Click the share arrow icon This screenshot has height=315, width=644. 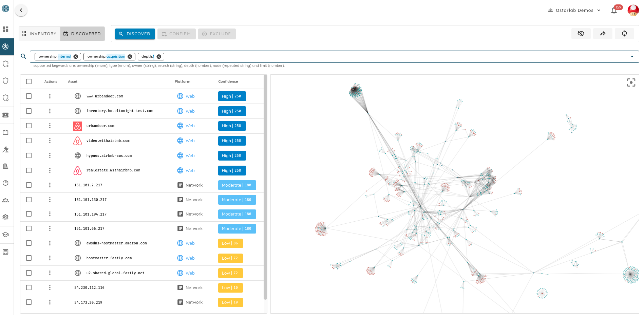602,34
